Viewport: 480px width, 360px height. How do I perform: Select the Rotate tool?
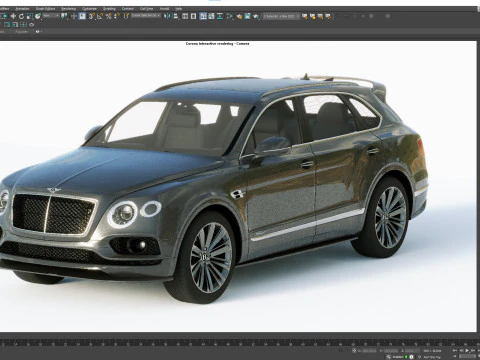21,16
